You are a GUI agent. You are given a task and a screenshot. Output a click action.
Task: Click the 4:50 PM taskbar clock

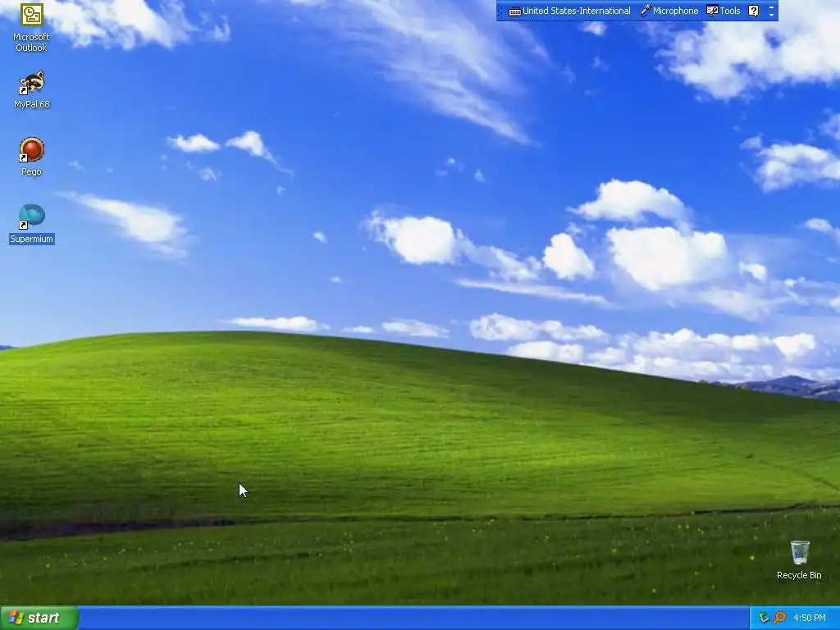809,618
